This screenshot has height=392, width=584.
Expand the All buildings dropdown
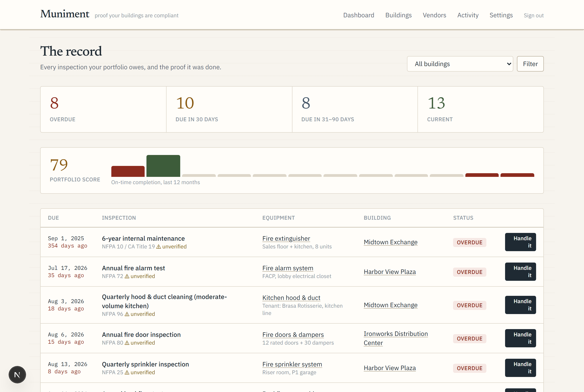[x=460, y=64]
